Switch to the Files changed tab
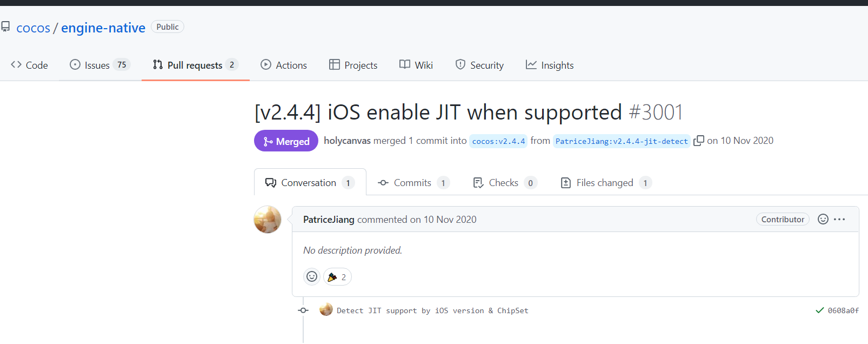Viewport: 868px width, 344px height. pos(605,183)
